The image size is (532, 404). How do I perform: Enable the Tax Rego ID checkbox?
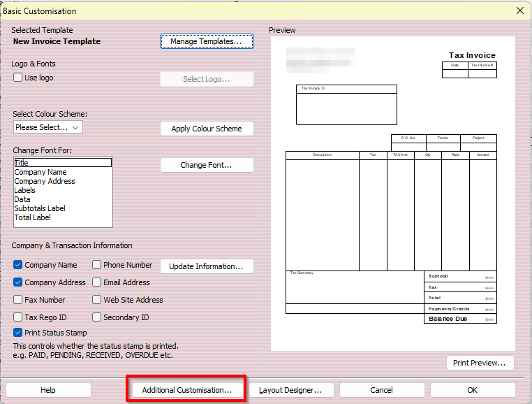[17, 317]
